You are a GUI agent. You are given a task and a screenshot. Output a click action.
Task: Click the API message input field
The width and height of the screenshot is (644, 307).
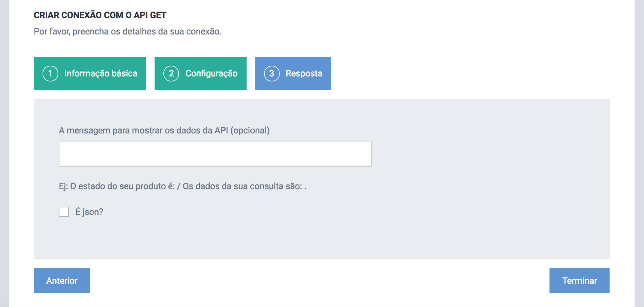coord(215,154)
